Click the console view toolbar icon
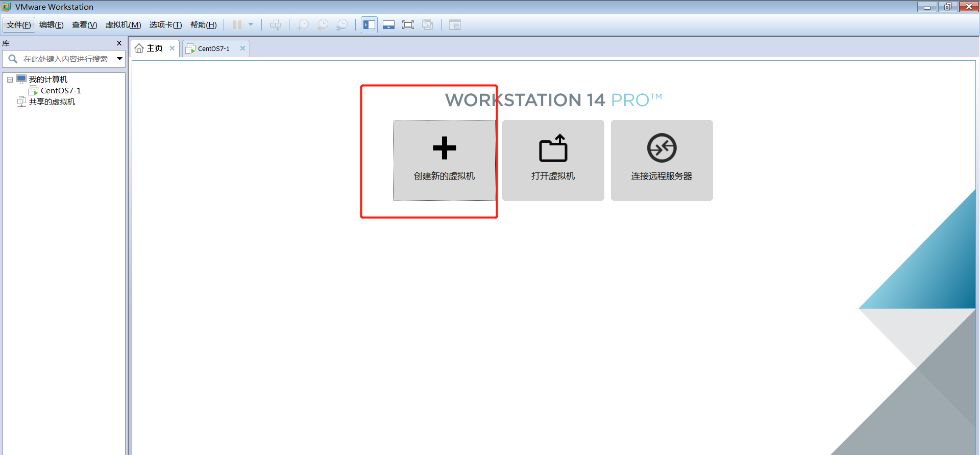The height and width of the screenshot is (455, 980). click(455, 24)
